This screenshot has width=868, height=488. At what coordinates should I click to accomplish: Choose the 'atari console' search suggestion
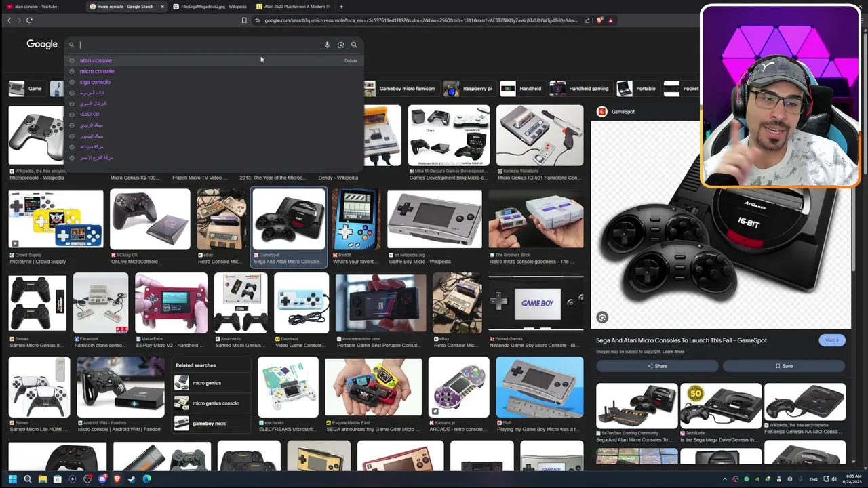coord(96,60)
